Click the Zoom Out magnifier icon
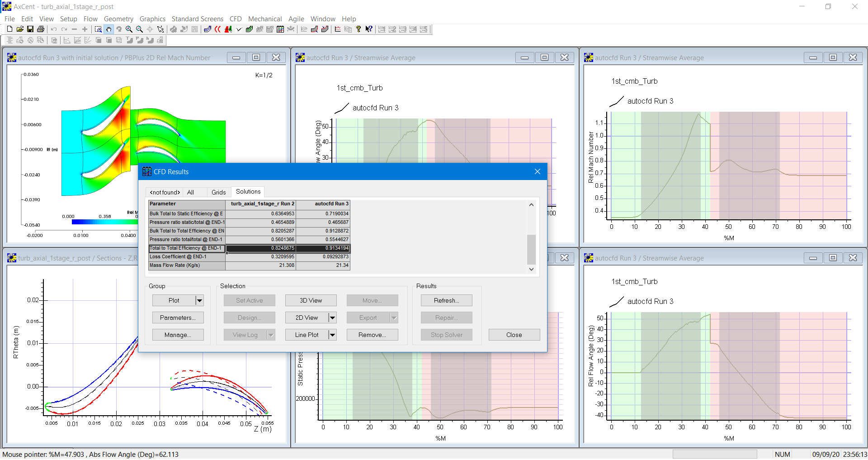 [139, 29]
